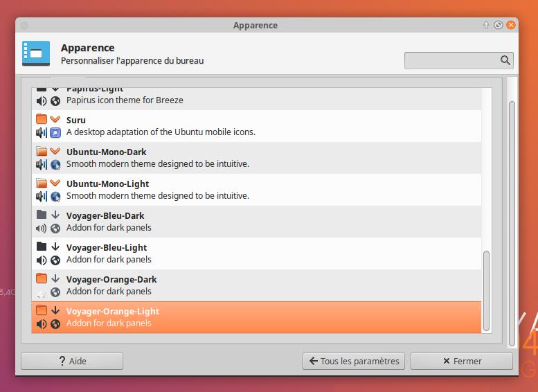The image size is (538, 392).
Task: Choose the Voyager-Bleu-Light theme name
Action: [x=107, y=248]
